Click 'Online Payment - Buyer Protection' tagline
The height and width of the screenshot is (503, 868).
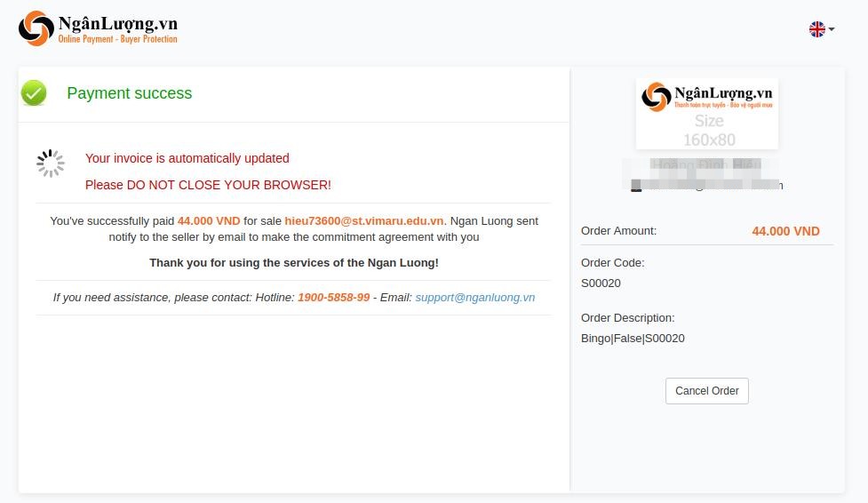[118, 39]
